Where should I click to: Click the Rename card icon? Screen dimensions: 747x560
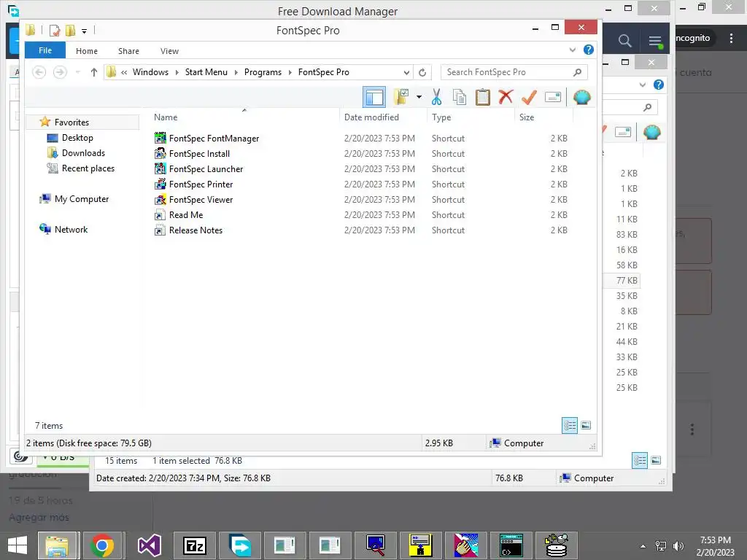553,97
